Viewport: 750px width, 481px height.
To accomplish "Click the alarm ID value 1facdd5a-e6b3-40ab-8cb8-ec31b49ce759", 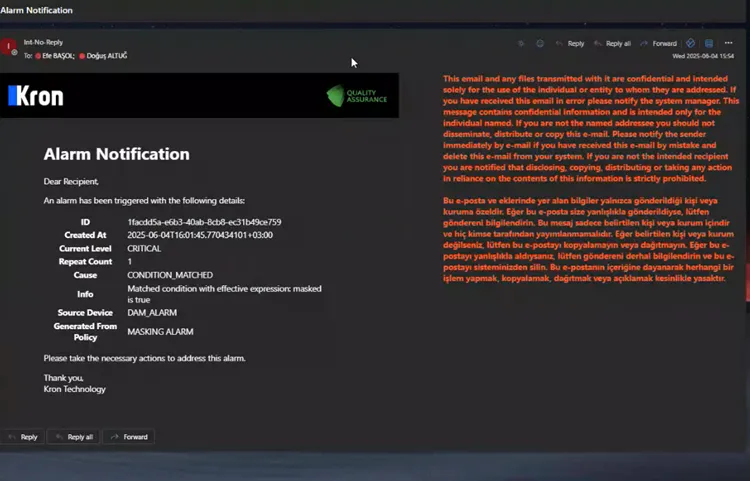I will (x=204, y=222).
